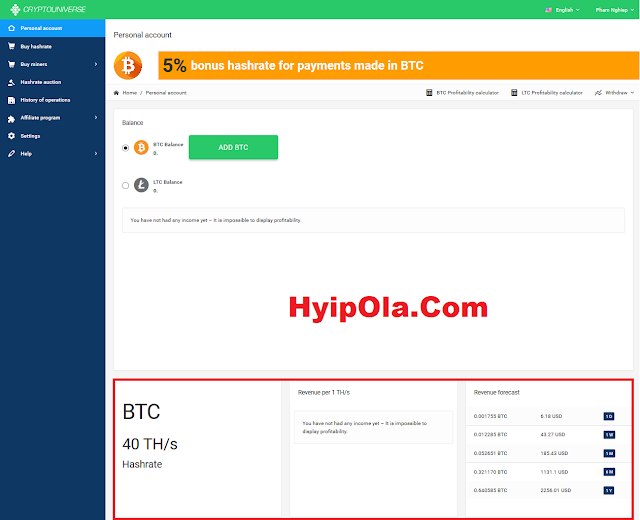Open History of operations in sidebar
The image size is (640, 520).
click(53, 100)
